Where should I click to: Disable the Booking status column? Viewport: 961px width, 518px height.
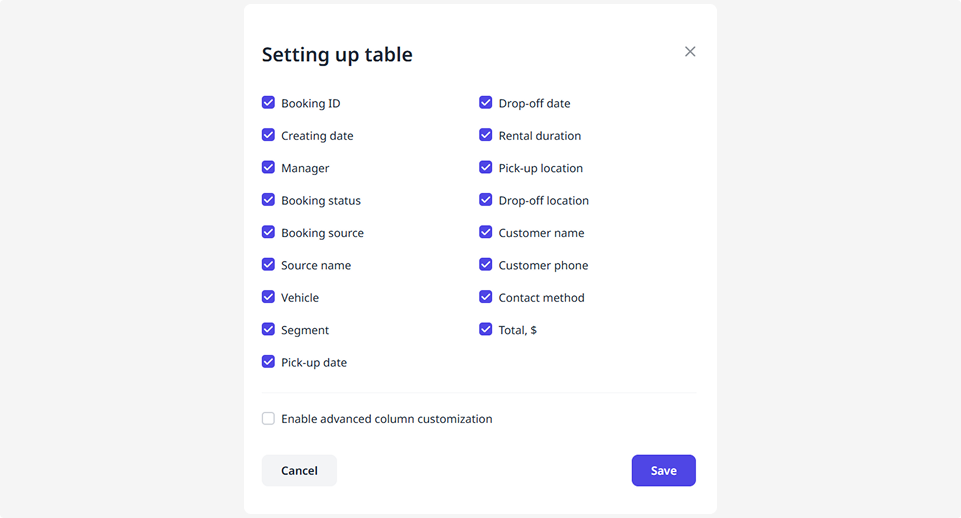click(268, 200)
